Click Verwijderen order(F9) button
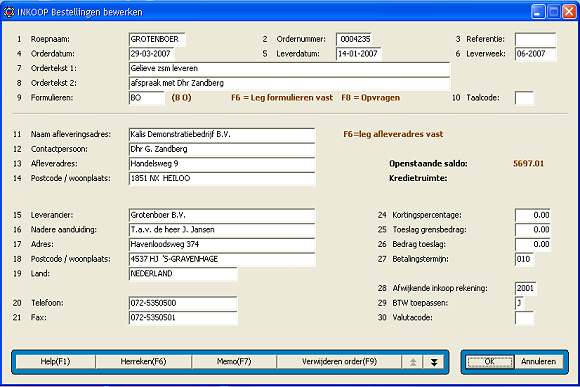This screenshot has width=580, height=387. pos(339,362)
